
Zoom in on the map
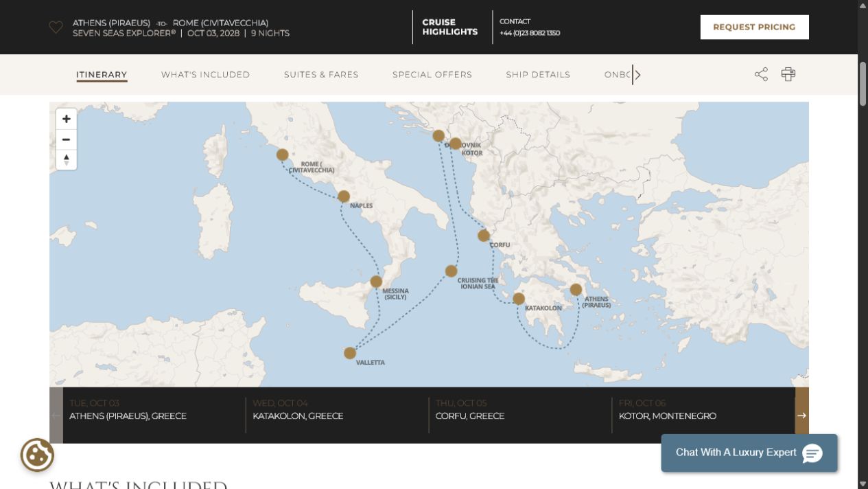click(66, 119)
